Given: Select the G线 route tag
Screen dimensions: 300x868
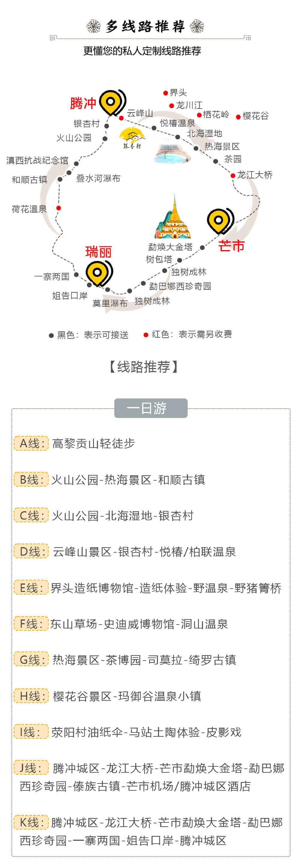Looking at the screenshot, I should [x=31, y=659].
